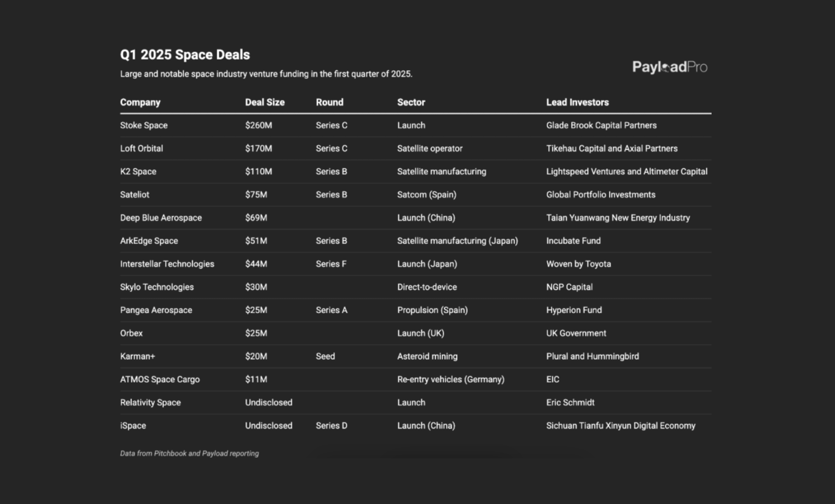Screen dimensions: 835x504
Task: Select the Karman+ company cell
Action: click(138, 356)
